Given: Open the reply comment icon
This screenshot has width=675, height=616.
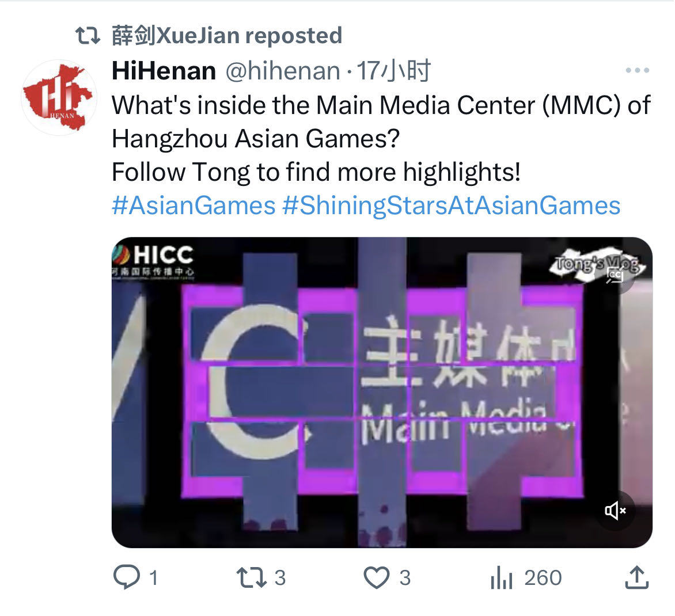Looking at the screenshot, I should (x=126, y=577).
